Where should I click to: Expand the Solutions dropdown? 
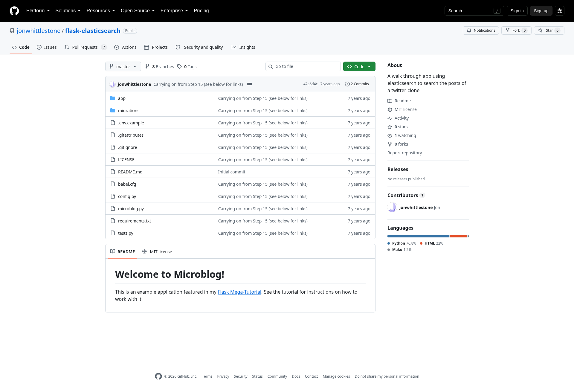(68, 11)
